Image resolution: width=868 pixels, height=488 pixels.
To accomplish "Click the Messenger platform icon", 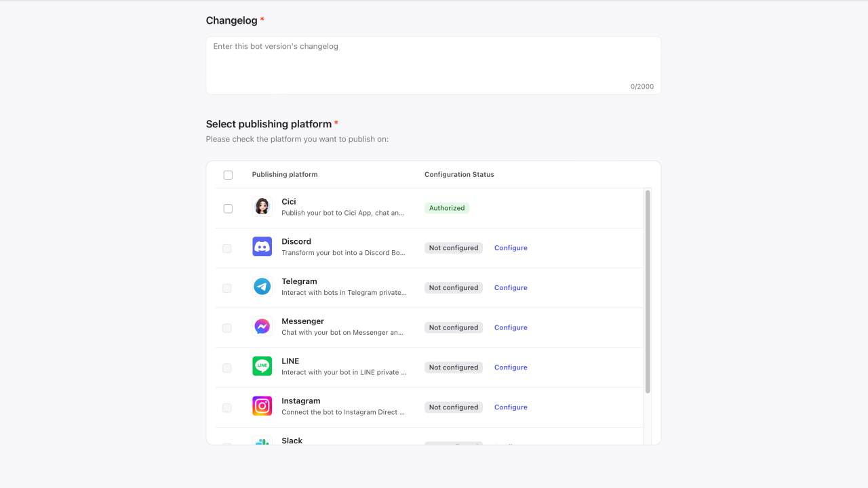I will (x=262, y=327).
